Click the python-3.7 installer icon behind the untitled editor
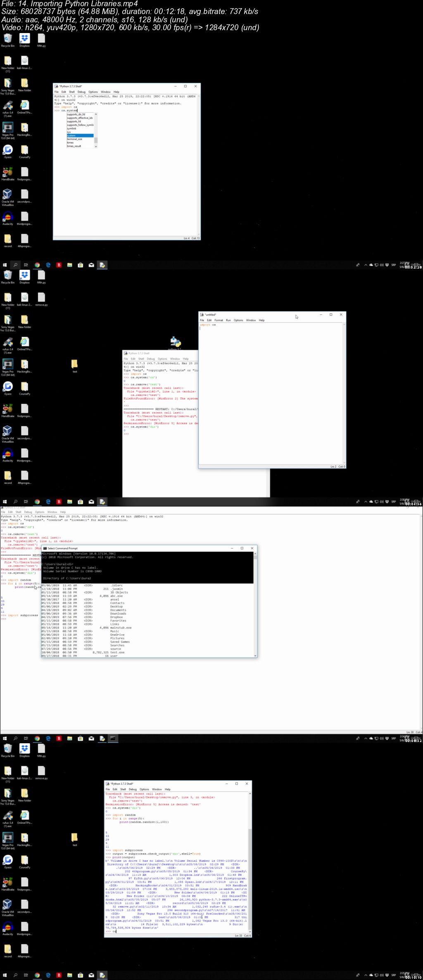The height and width of the screenshot is (980, 423). click(176, 343)
